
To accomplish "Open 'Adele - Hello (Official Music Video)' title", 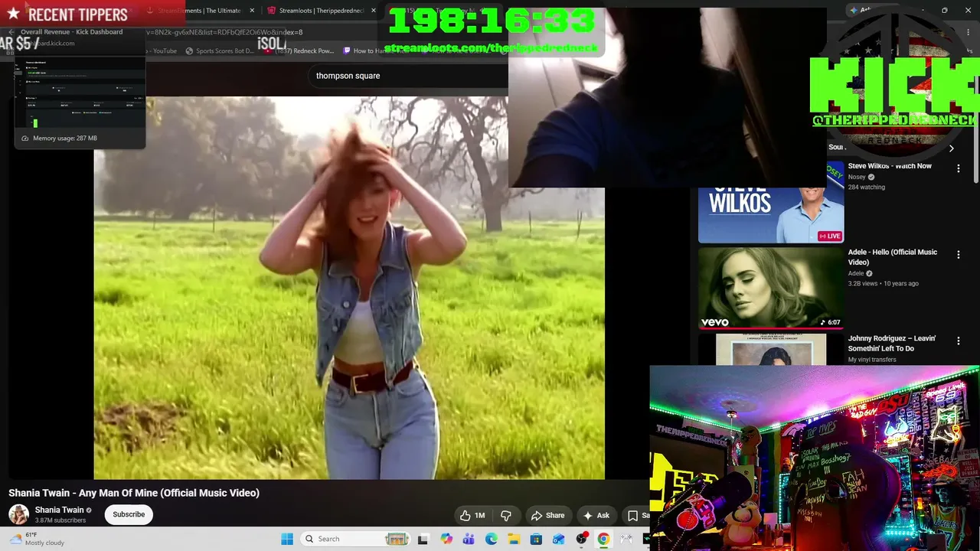I will click(893, 257).
